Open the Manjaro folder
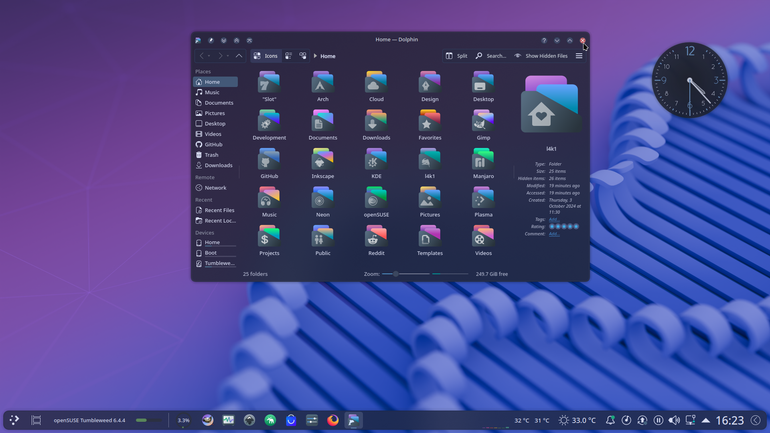The width and height of the screenshot is (770, 433). point(483,163)
